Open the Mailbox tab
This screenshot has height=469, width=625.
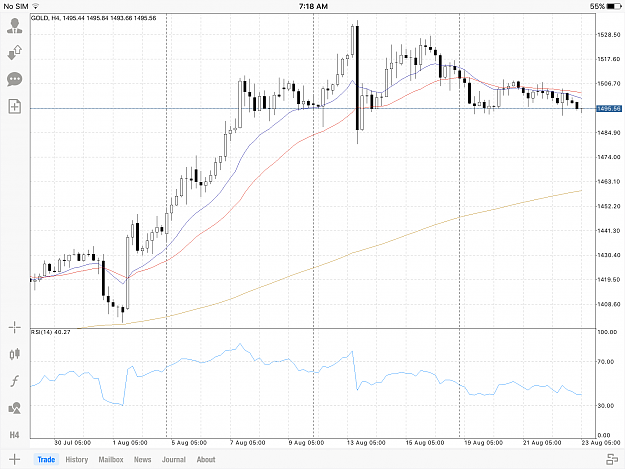point(111,459)
